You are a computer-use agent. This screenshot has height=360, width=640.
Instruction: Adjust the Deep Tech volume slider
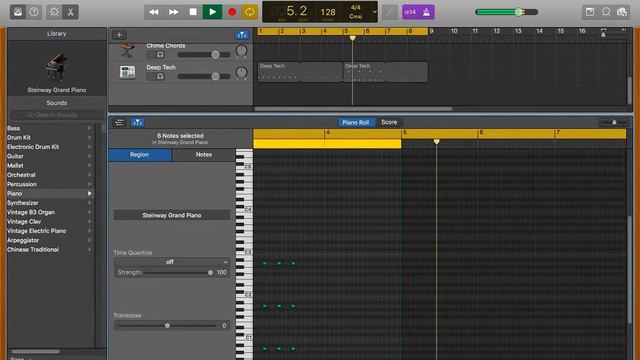coord(204,76)
